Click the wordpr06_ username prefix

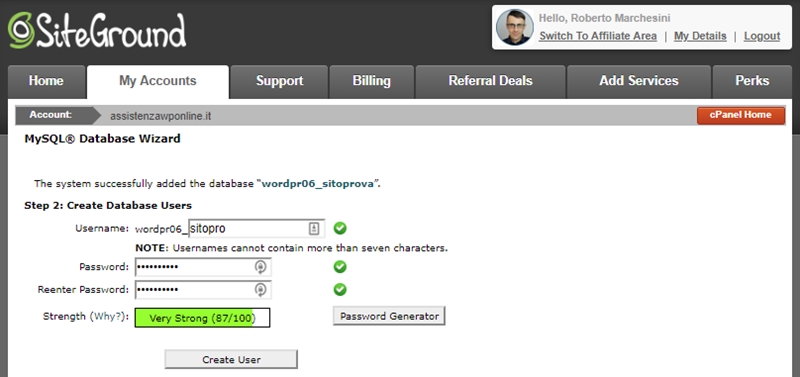click(161, 229)
